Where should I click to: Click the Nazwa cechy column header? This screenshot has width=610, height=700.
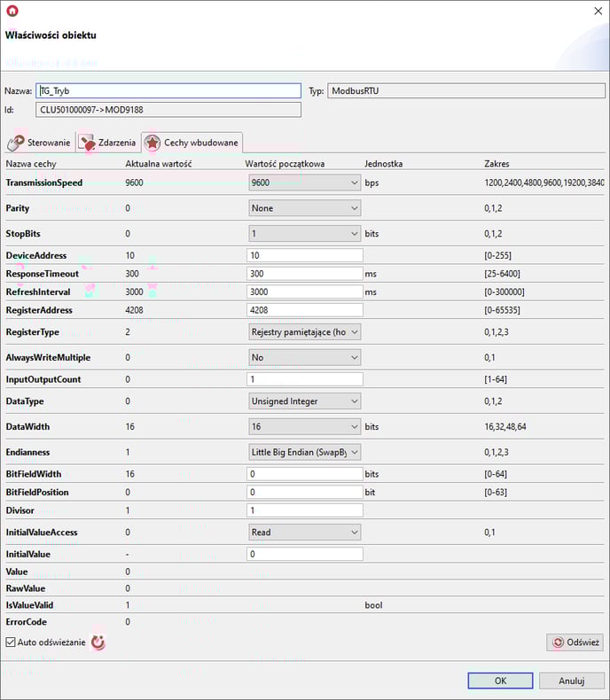point(31,164)
